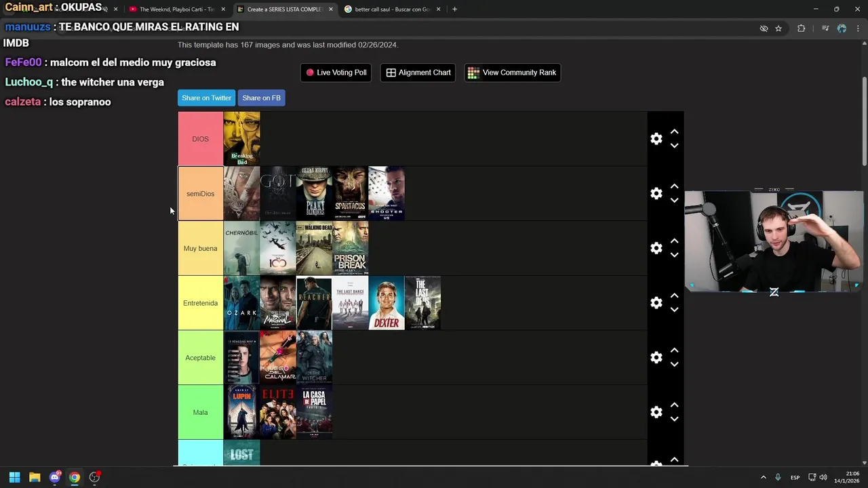Open settings gear for Entretenida tier
This screenshot has height=488, width=868.
click(656, 303)
